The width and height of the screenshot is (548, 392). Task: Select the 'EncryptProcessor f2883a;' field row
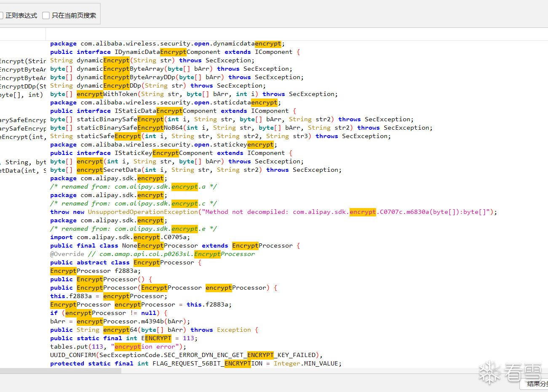click(95, 271)
